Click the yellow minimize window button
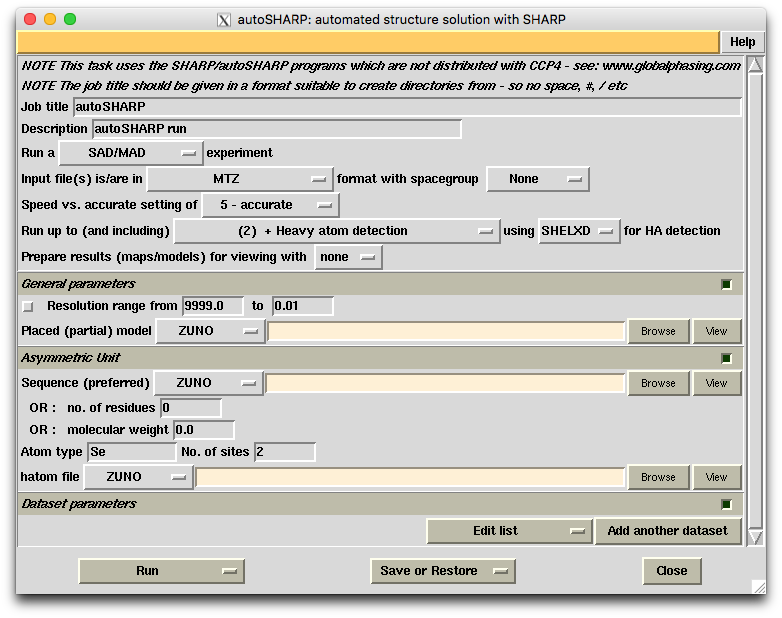 (50, 19)
